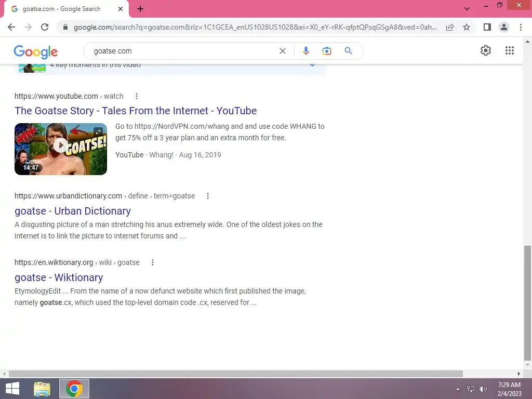Image resolution: width=532 pixels, height=399 pixels.
Task: Open the goatse - Wiktionary link
Action: tap(59, 277)
